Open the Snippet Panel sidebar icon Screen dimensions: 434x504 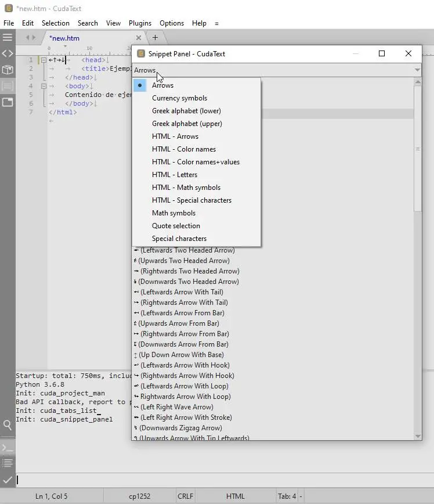(x=8, y=86)
